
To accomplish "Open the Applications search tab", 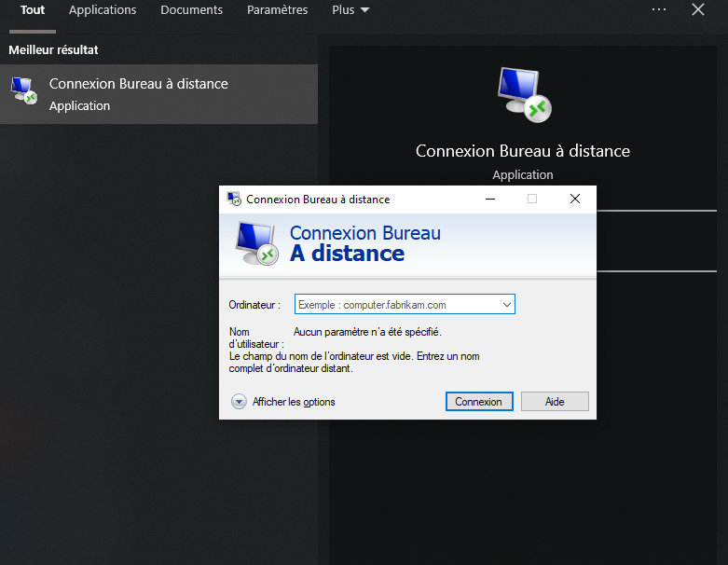I will tap(103, 10).
